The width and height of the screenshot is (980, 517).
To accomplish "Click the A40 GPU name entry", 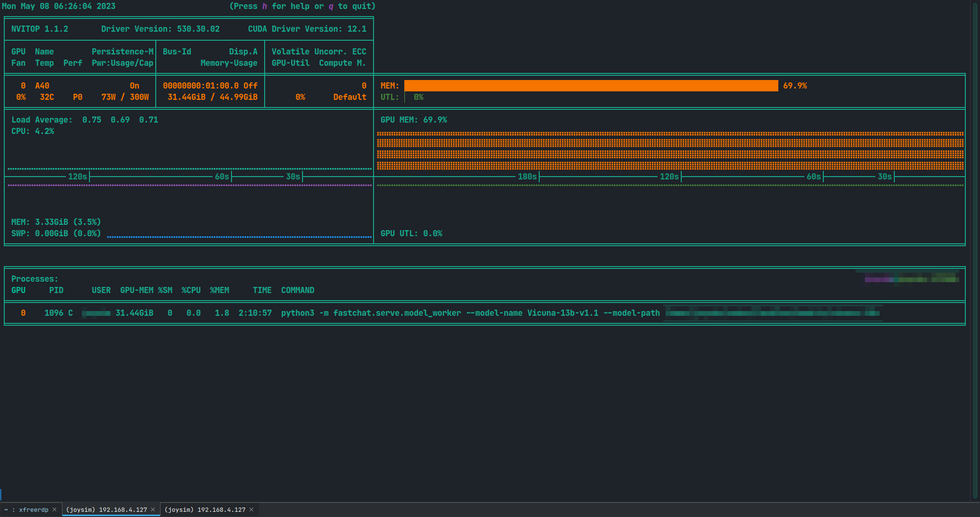I will pos(42,86).
